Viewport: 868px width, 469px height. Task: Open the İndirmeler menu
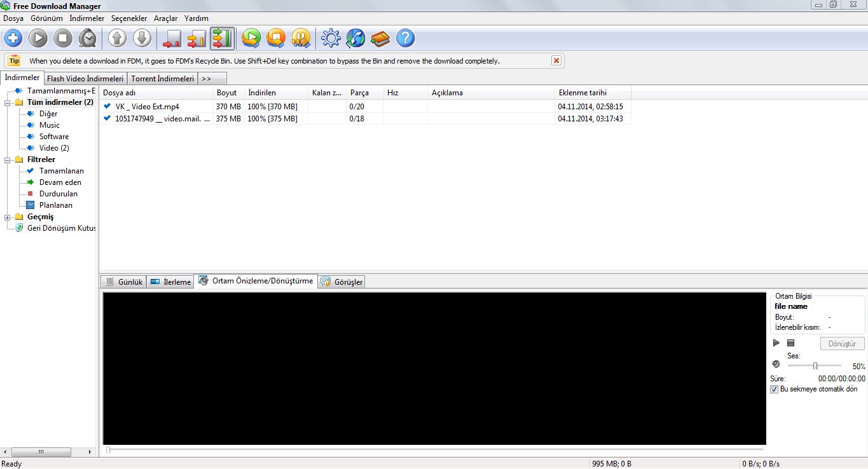87,18
